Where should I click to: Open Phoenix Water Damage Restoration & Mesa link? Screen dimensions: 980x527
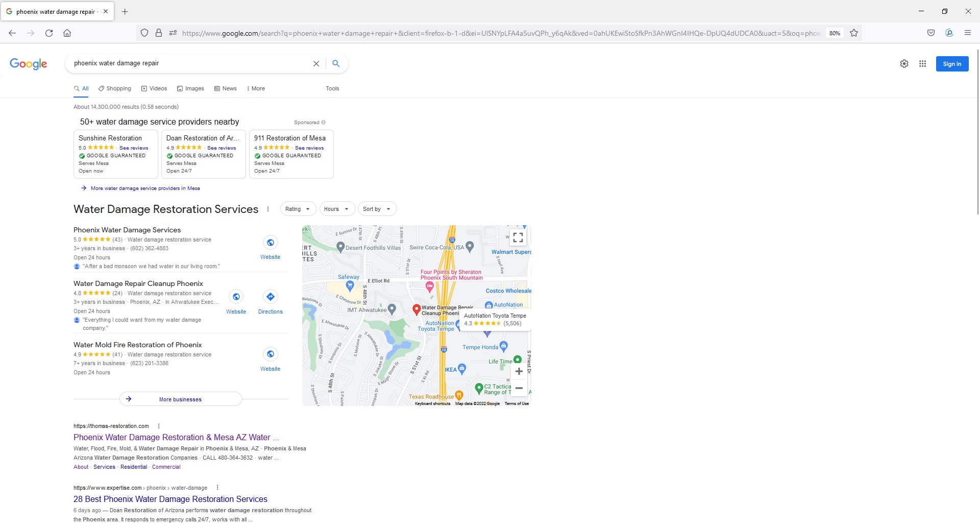coord(176,437)
